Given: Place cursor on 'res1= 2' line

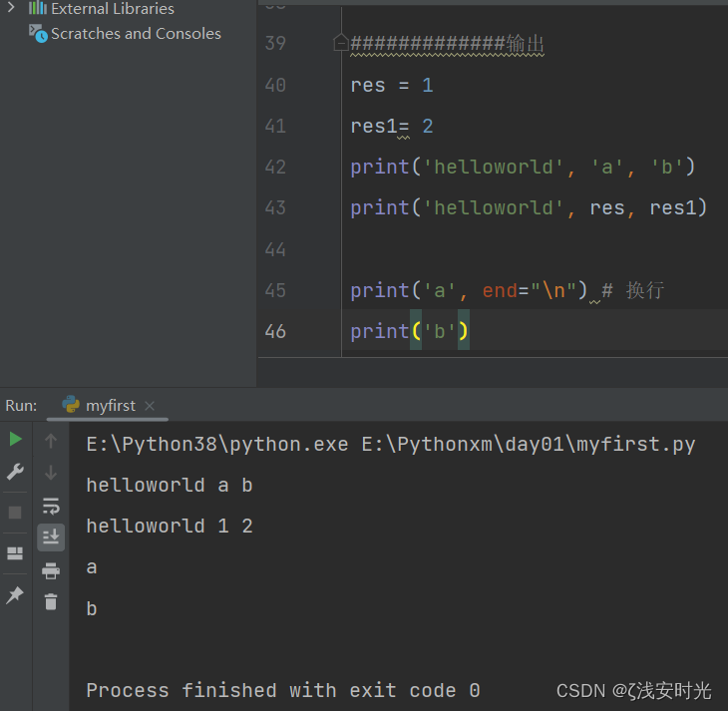Looking at the screenshot, I should point(392,127).
